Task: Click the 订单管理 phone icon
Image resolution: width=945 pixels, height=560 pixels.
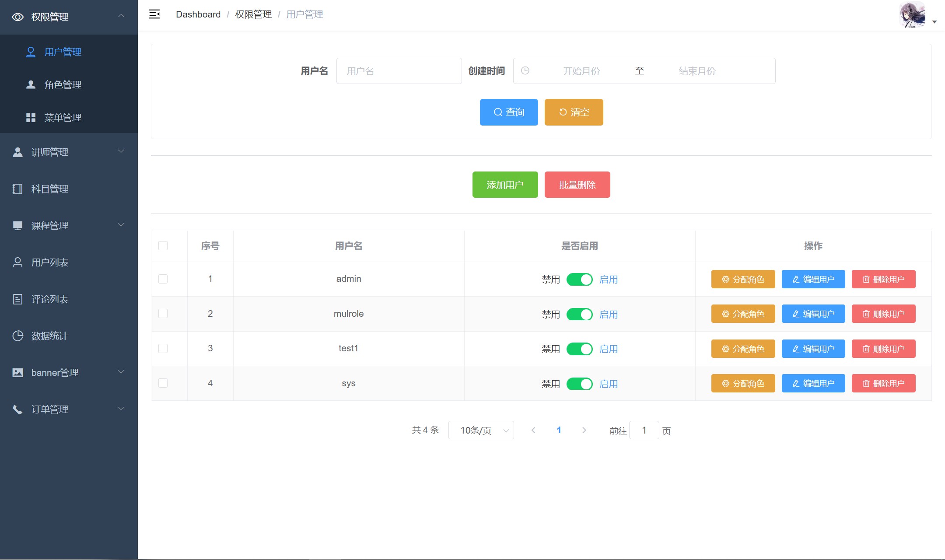Action: [18, 409]
